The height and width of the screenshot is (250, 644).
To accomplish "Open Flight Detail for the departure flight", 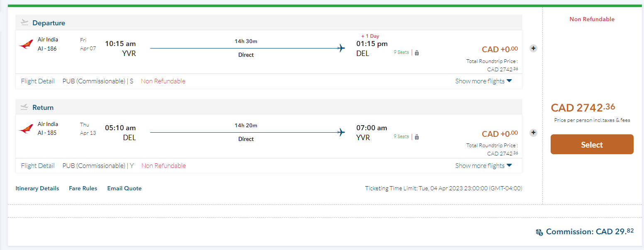I will [x=38, y=81].
